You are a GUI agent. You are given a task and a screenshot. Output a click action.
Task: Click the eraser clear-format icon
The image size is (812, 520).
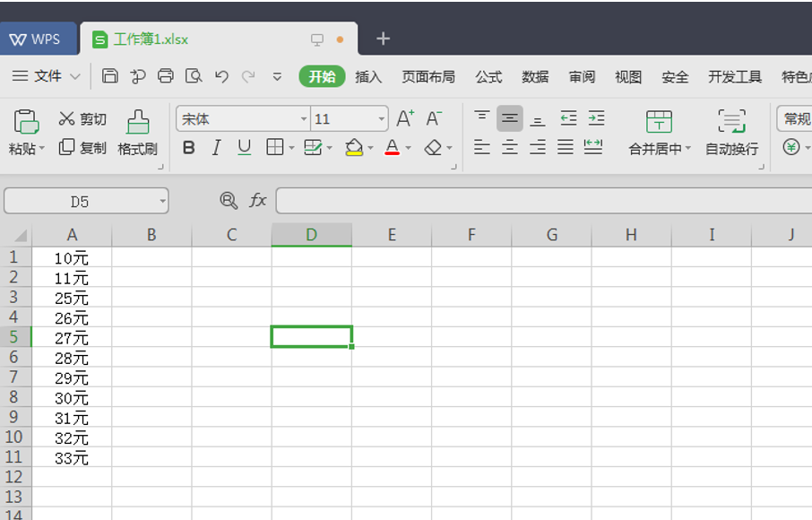pyautogui.click(x=433, y=148)
